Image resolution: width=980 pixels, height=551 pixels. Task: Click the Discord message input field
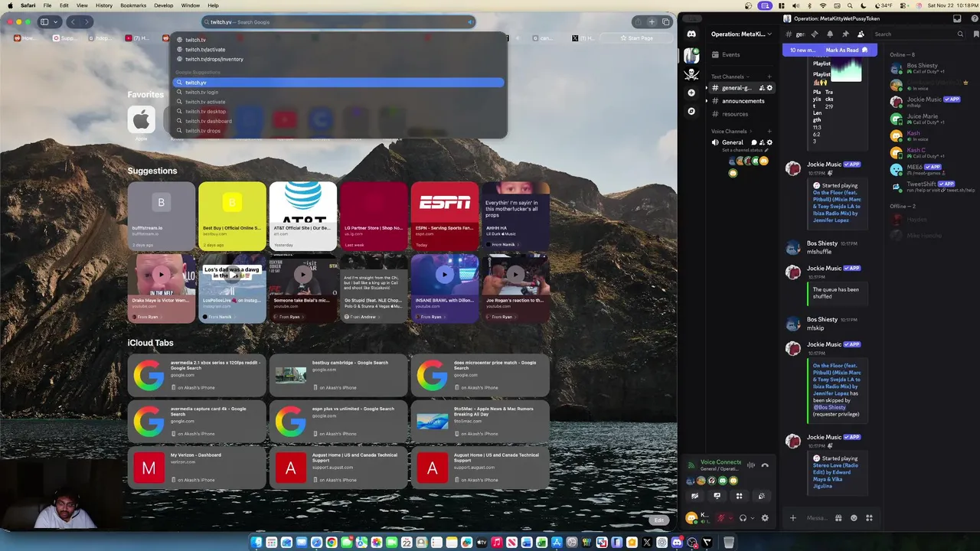pyautogui.click(x=816, y=518)
